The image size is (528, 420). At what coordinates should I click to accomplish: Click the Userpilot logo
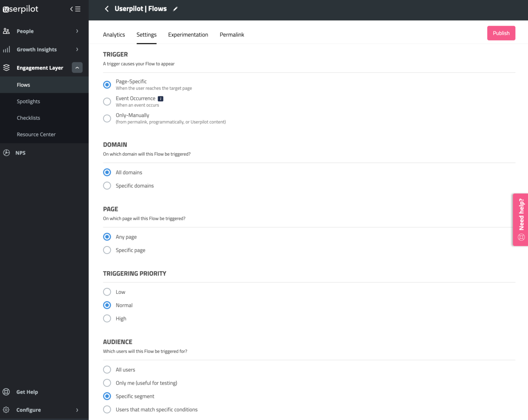(x=20, y=9)
